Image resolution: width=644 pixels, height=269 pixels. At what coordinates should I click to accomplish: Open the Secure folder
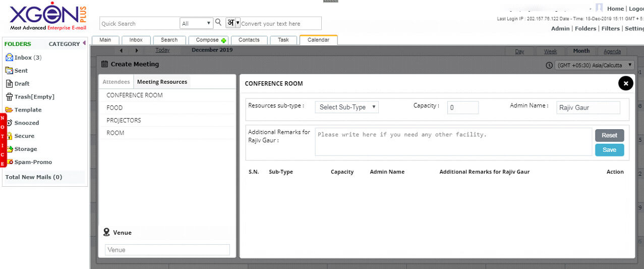(24, 136)
